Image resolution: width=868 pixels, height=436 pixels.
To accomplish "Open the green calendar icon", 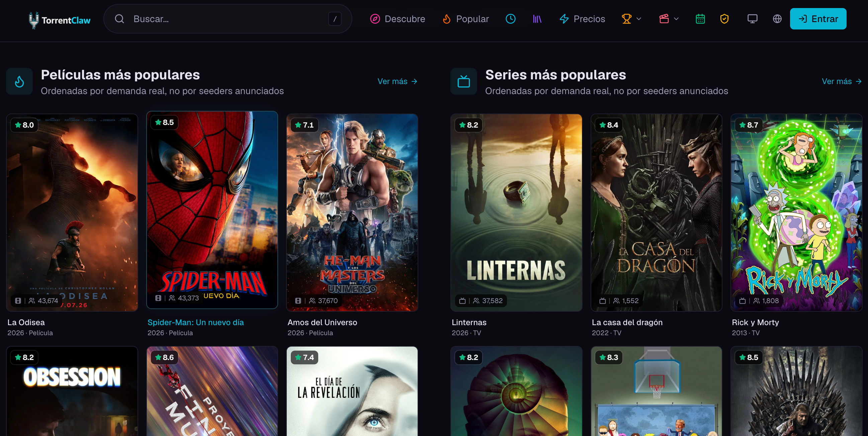I will point(700,19).
